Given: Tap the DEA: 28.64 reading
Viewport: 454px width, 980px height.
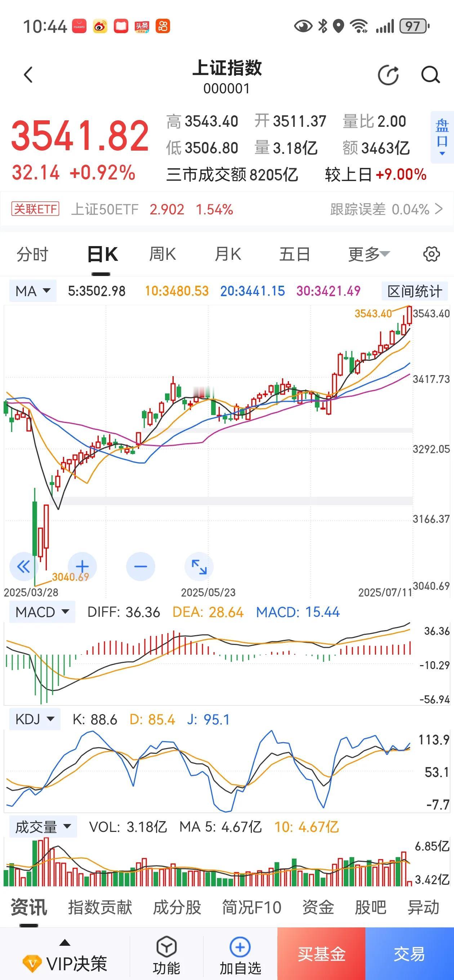Looking at the screenshot, I should point(208,612).
